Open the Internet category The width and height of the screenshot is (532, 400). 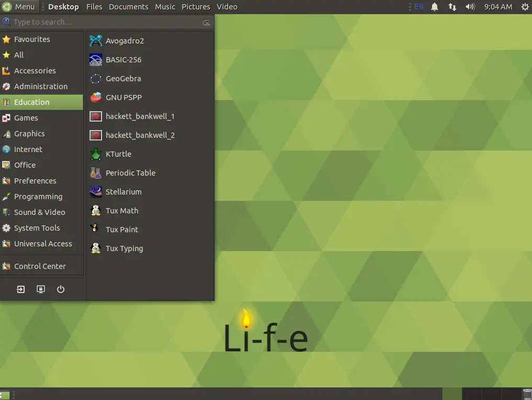[41, 149]
